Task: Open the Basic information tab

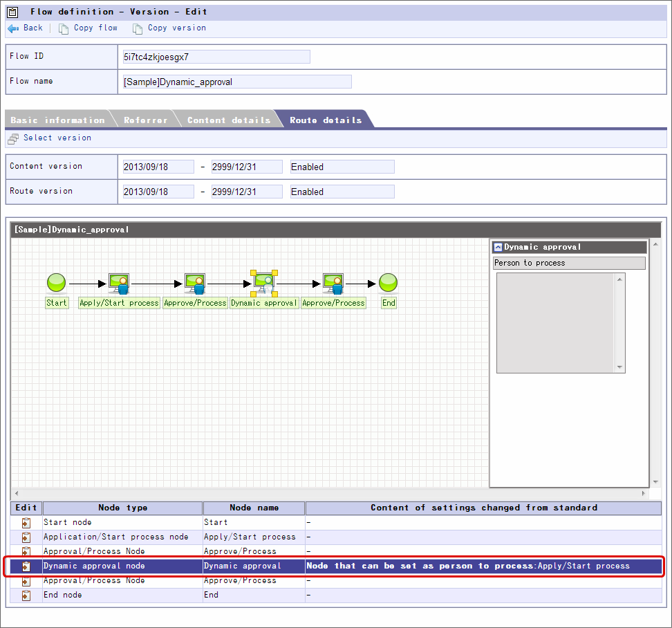Action: pyautogui.click(x=58, y=120)
